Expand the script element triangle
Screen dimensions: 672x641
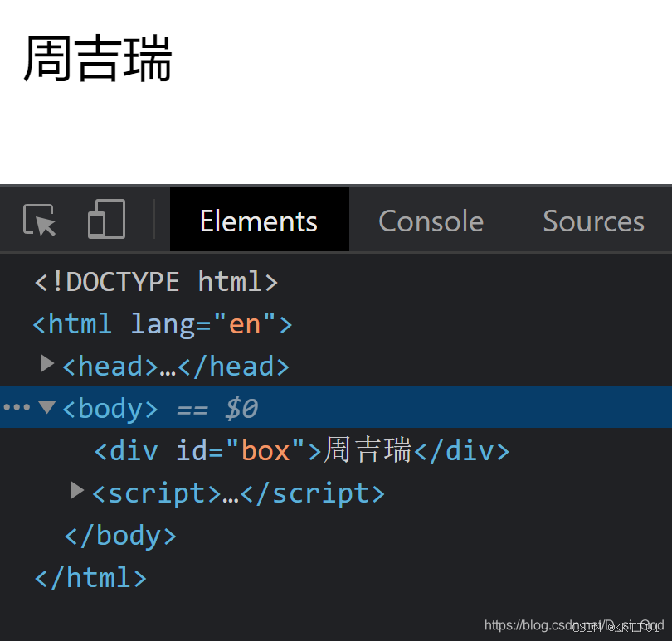point(76,490)
